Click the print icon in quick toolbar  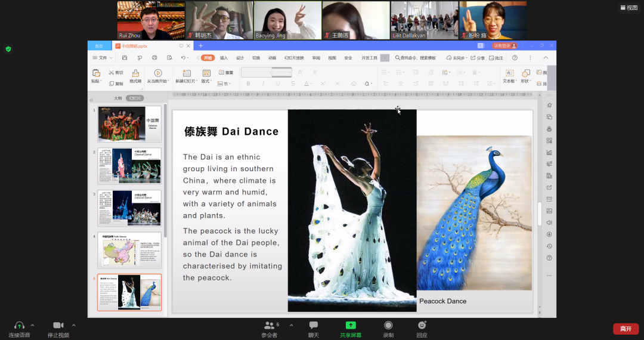click(154, 58)
